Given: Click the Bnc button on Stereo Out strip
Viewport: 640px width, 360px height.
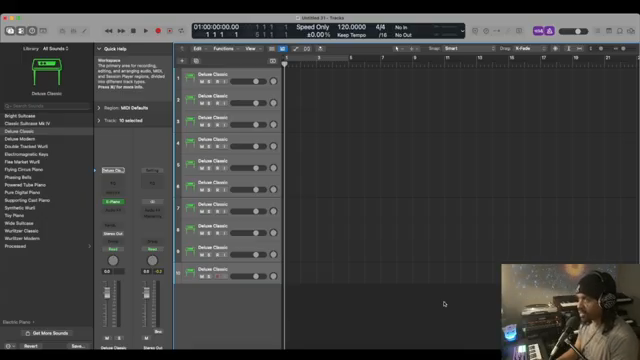Looking at the screenshot, I should pyautogui.click(x=158, y=332).
